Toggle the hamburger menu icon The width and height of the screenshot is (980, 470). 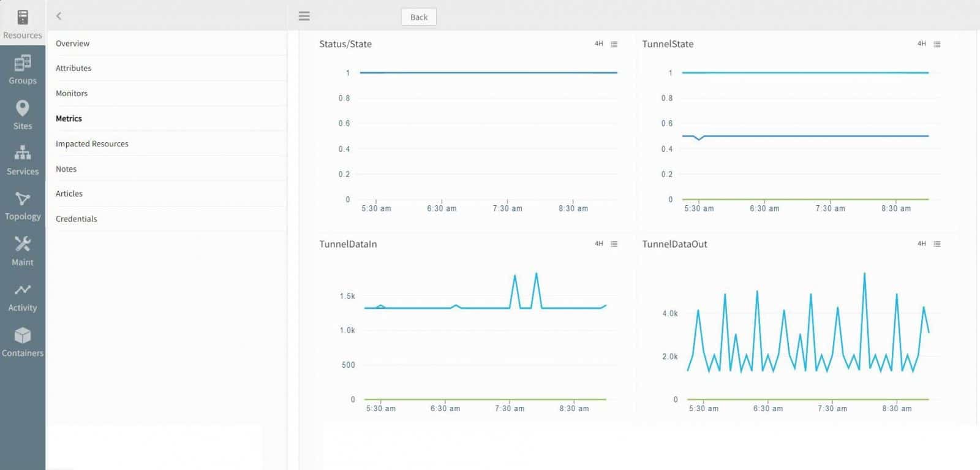[304, 17]
